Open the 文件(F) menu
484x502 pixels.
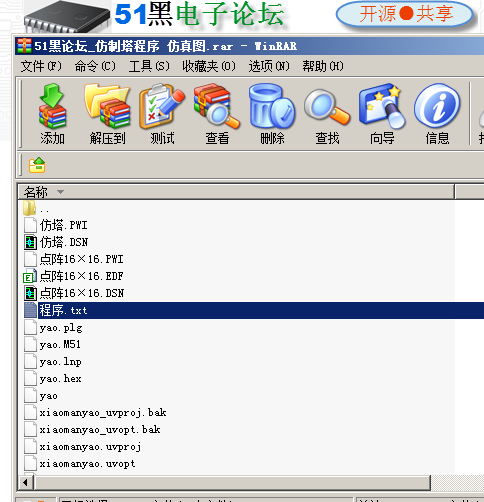[x=41, y=66]
